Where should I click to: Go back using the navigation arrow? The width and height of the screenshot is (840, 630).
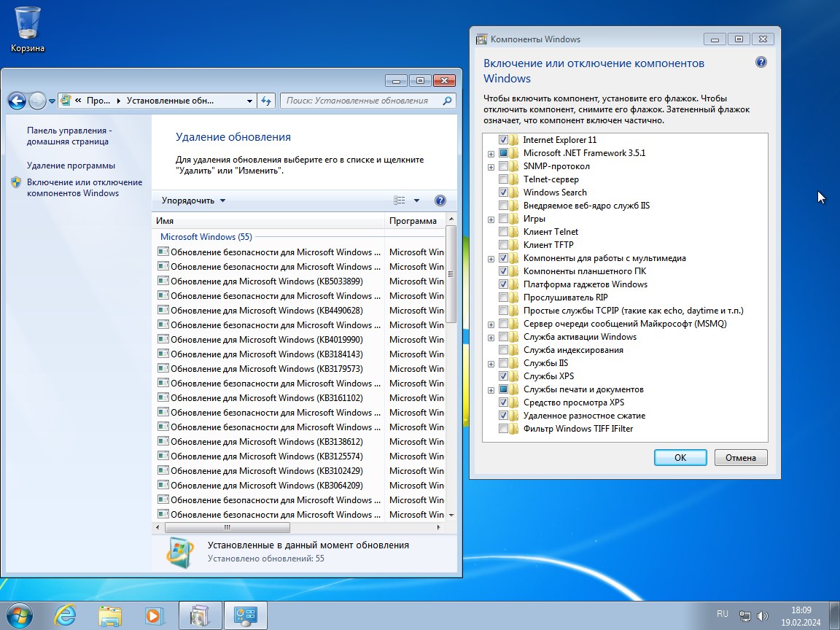coord(17,101)
